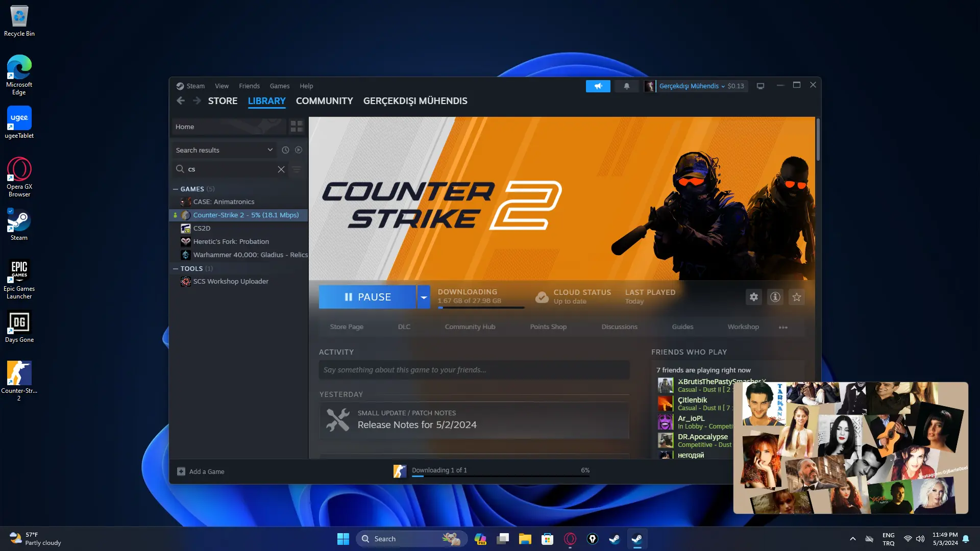Image resolution: width=980 pixels, height=551 pixels.
Task: Toggle ready-to-play filter icon
Action: pyautogui.click(x=299, y=150)
